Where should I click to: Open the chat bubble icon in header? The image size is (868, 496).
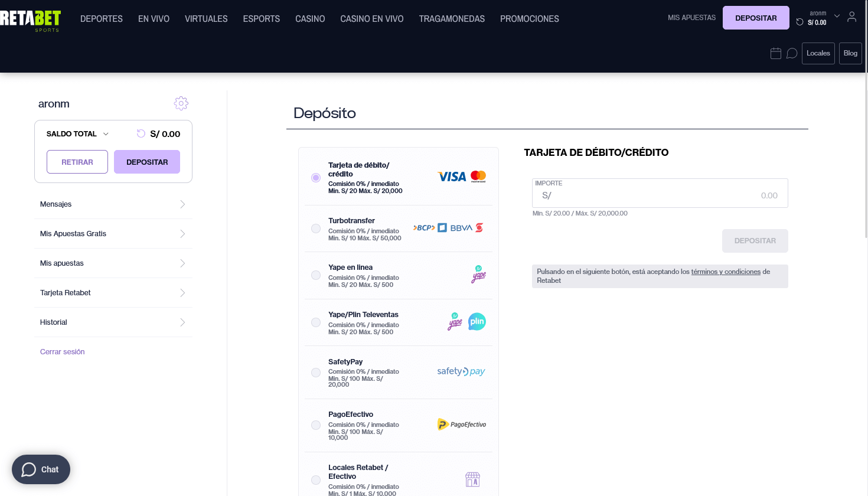point(792,53)
